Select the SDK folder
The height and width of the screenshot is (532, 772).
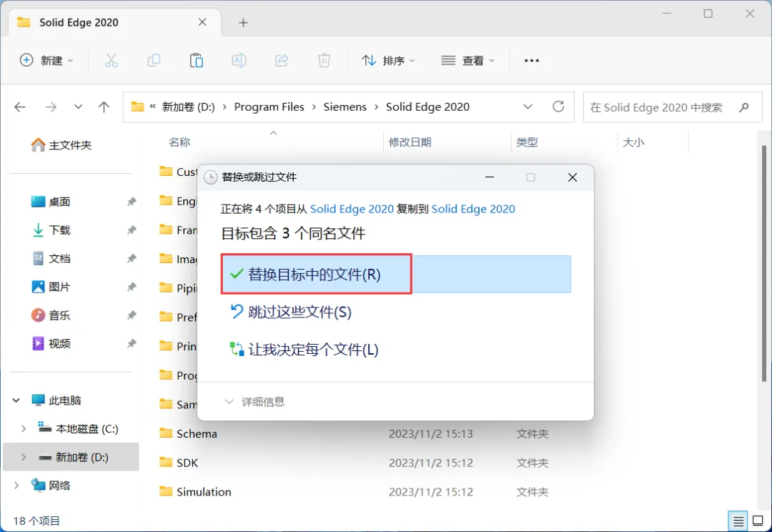[187, 463]
